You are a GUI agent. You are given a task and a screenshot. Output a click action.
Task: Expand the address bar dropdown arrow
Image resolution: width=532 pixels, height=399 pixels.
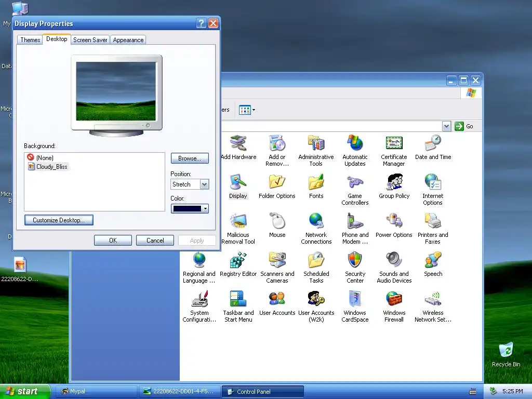coord(446,126)
